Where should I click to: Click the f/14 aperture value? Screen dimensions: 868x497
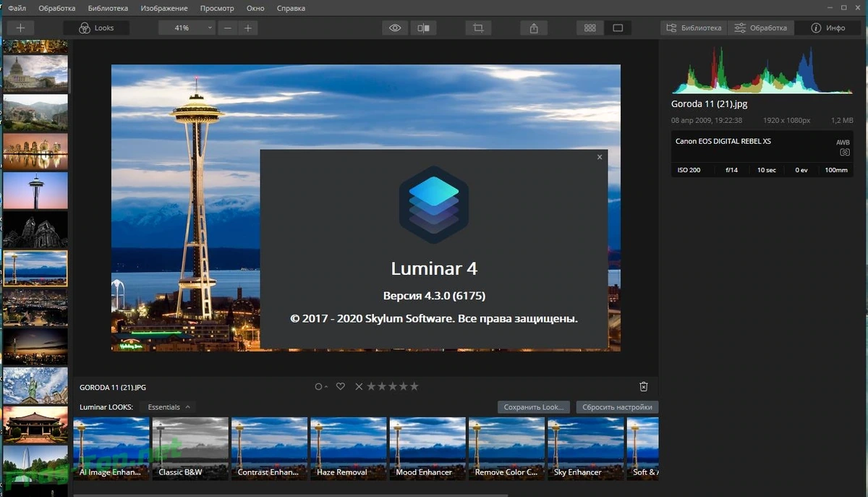pos(731,170)
